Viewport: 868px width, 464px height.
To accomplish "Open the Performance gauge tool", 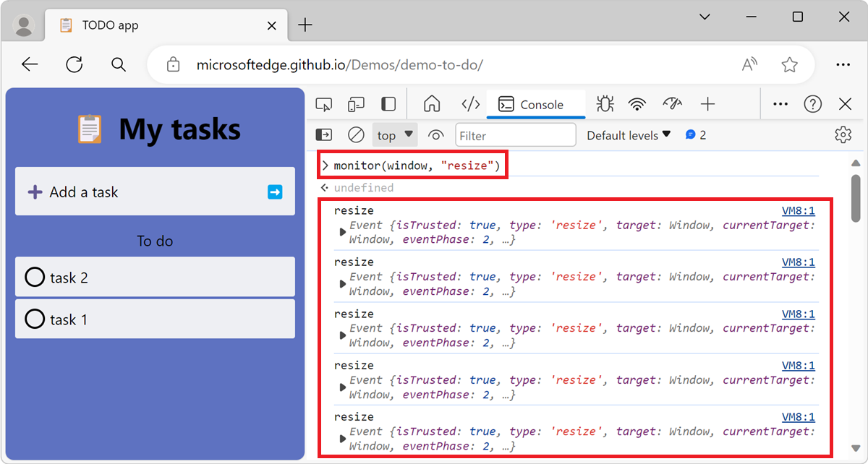I will 673,104.
